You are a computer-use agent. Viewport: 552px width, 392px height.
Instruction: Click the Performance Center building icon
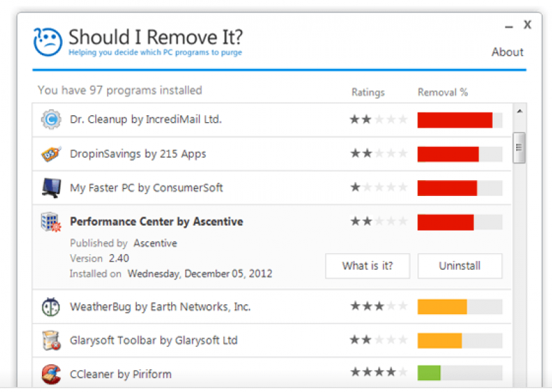point(51,222)
